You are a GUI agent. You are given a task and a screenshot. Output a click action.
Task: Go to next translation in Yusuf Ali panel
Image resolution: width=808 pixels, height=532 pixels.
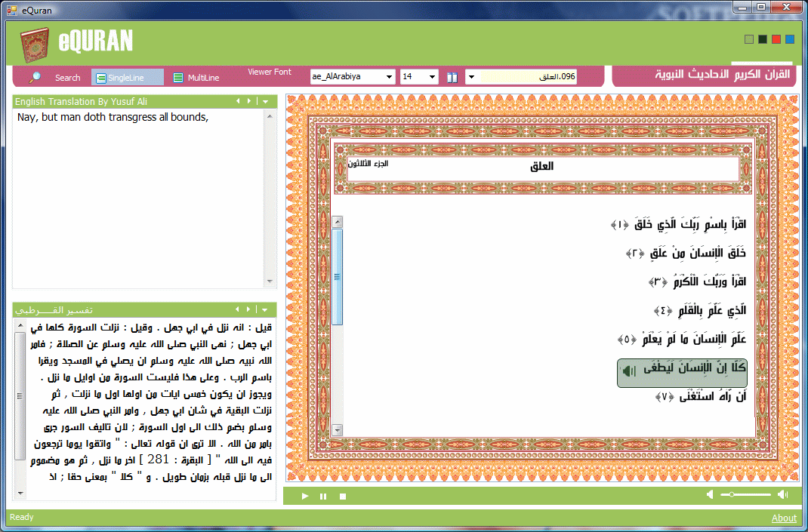pos(249,101)
